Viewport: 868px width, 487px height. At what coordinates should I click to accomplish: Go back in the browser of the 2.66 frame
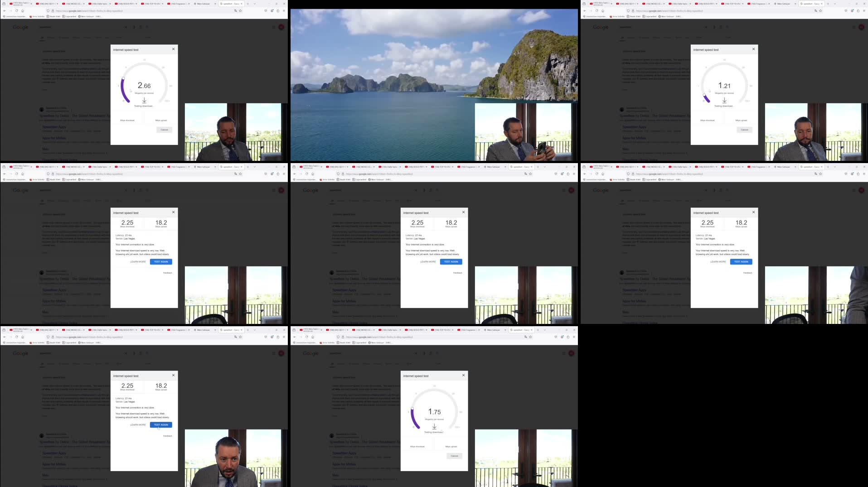(x=5, y=10)
